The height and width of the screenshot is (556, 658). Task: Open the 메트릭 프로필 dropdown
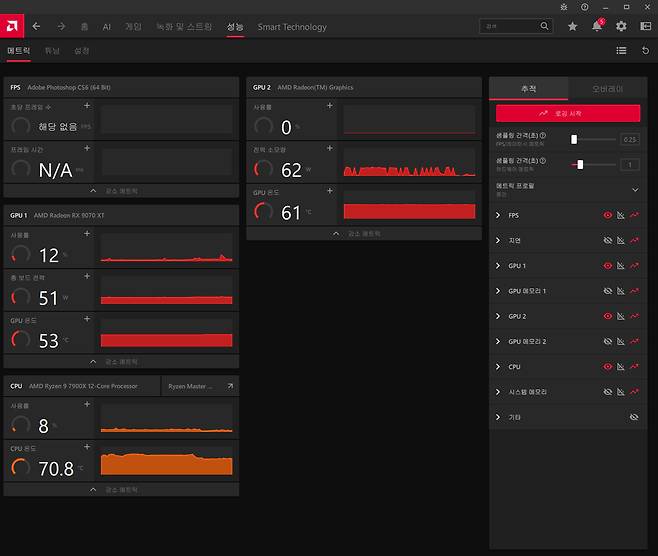(x=634, y=189)
